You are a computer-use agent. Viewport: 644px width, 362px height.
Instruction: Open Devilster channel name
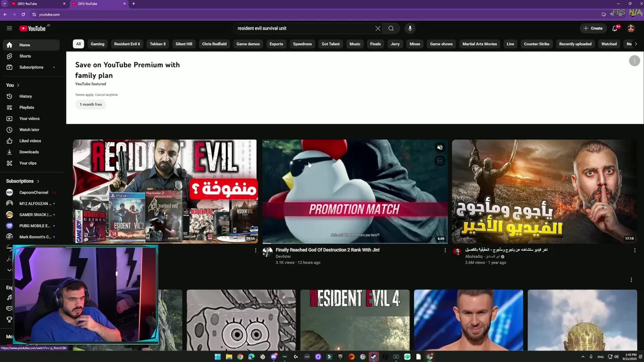coord(283,256)
